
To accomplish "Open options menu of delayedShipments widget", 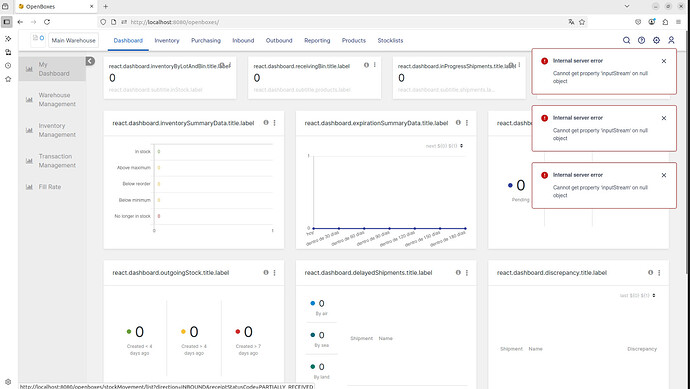I will click(467, 272).
